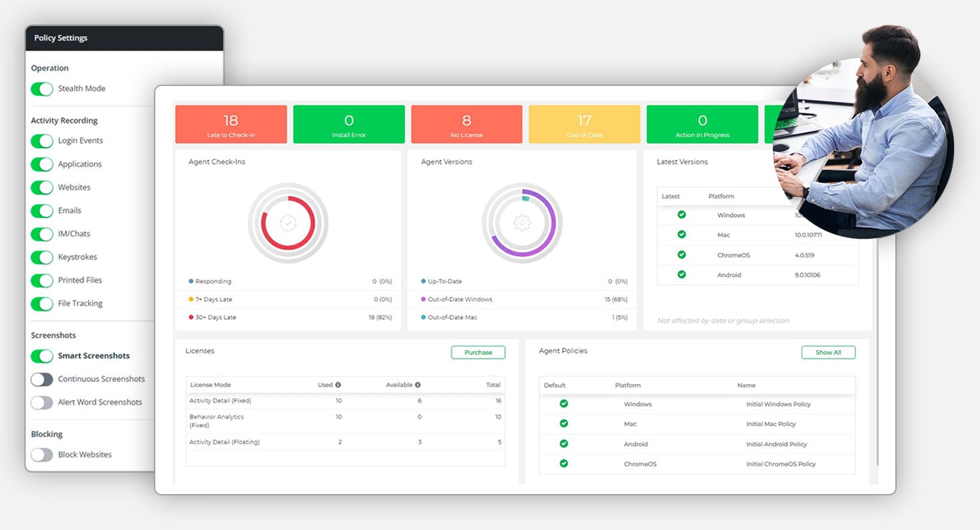Select Activity Detail (Fixed) license row
Image resolution: width=980 pixels, height=530 pixels.
point(345,401)
